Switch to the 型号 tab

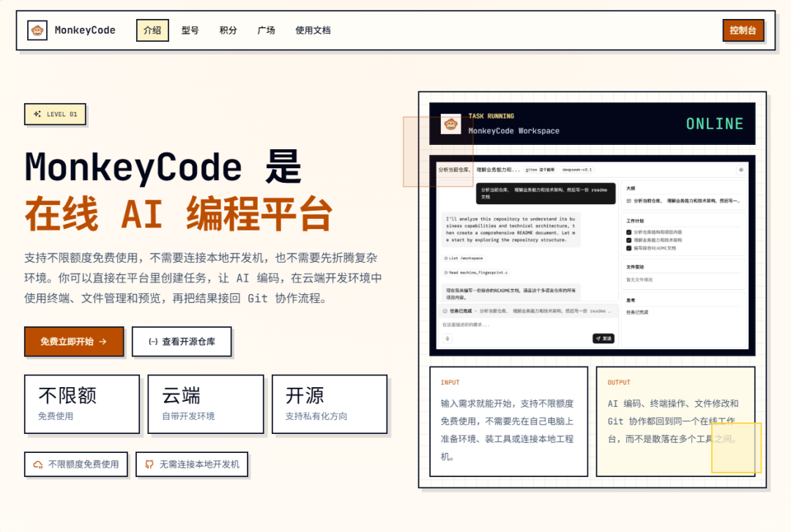click(190, 30)
